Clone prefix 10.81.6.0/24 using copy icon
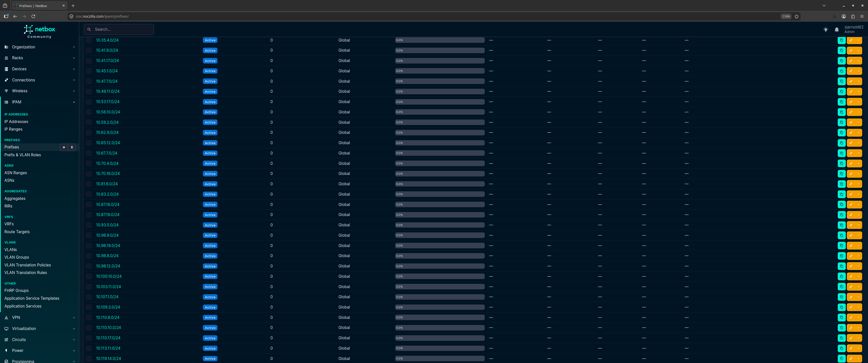The image size is (868, 363). coord(842,184)
